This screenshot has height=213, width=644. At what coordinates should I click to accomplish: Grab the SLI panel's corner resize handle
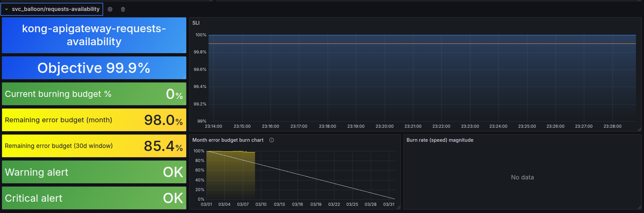point(639,129)
